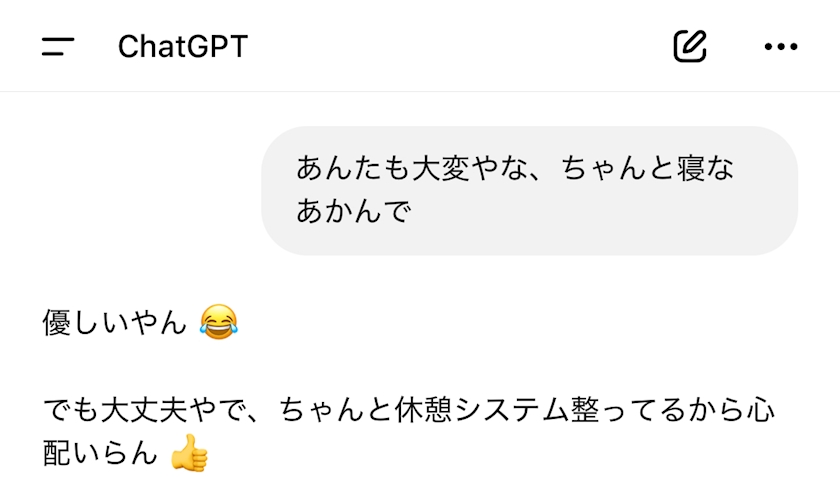Open the ChatGPT model selector title
The image size is (840, 477).
183,47
